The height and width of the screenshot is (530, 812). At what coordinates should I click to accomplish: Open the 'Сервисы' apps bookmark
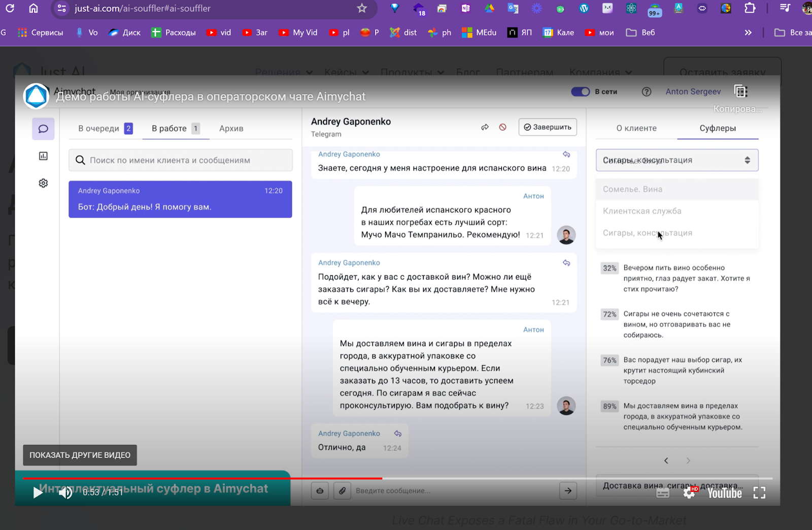click(x=41, y=32)
